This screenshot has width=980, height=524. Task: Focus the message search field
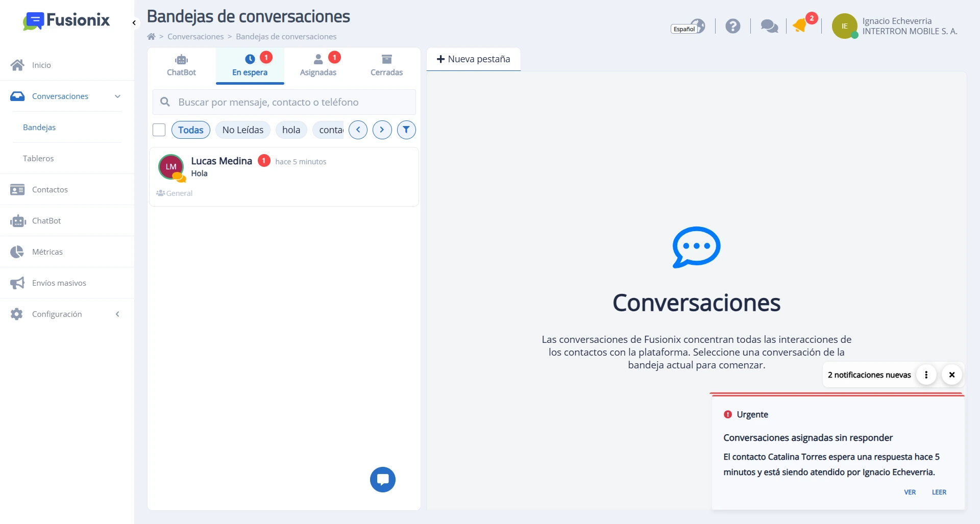[x=284, y=102]
